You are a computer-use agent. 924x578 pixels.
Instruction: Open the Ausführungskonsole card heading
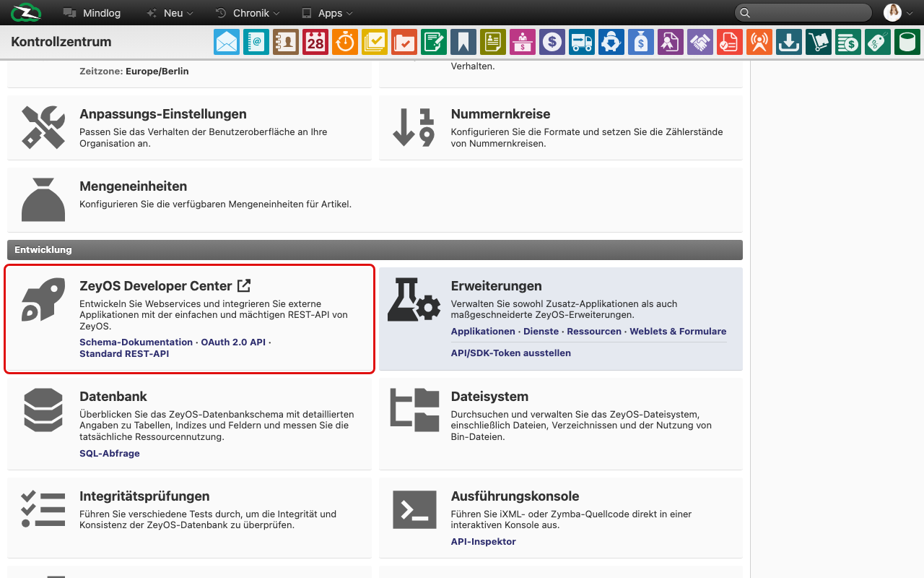tap(515, 496)
